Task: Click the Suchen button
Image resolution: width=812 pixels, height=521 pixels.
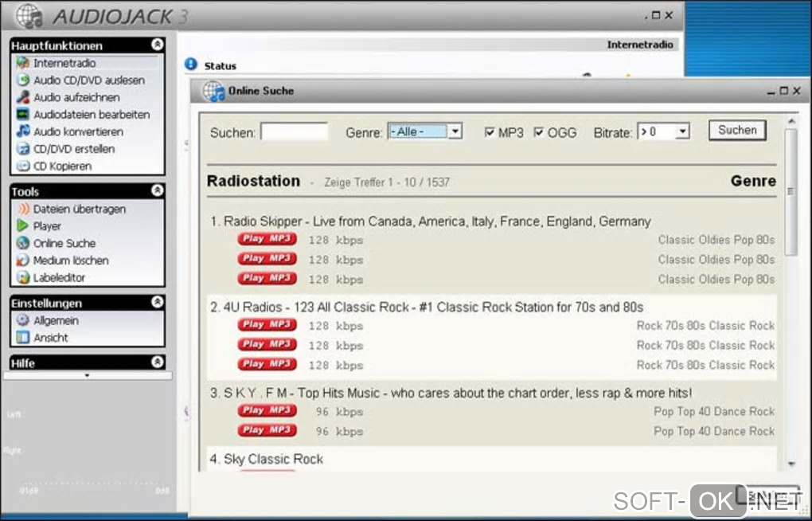Action: [x=737, y=130]
